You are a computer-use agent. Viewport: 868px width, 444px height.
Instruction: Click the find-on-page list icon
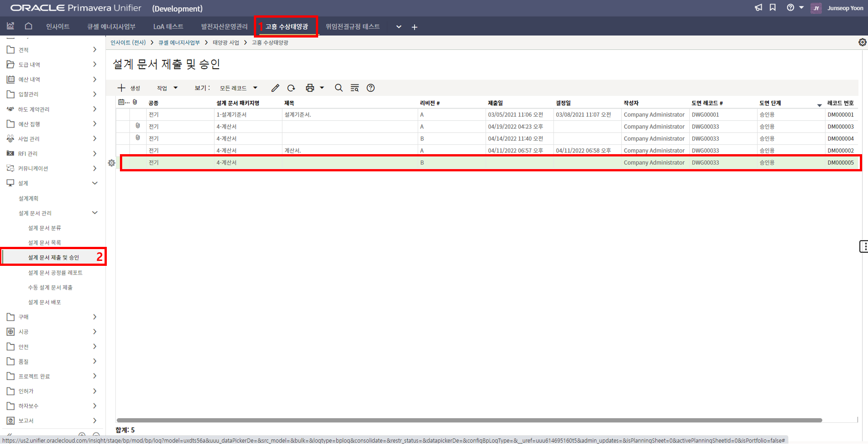pyautogui.click(x=355, y=88)
